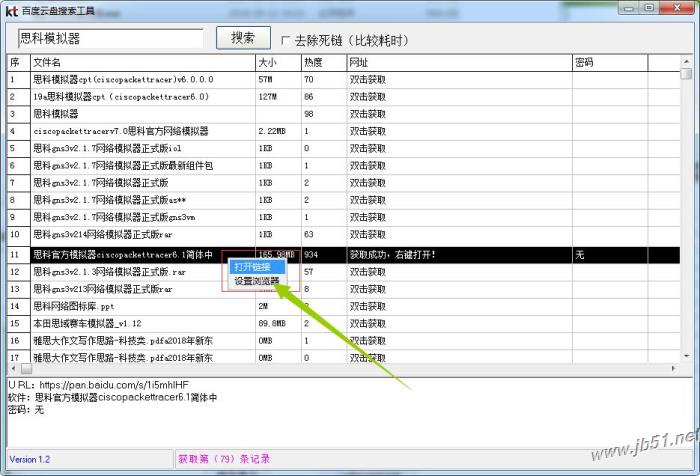Click the vertical scrollbar down arrow
The image size is (700, 476).
[686, 356]
